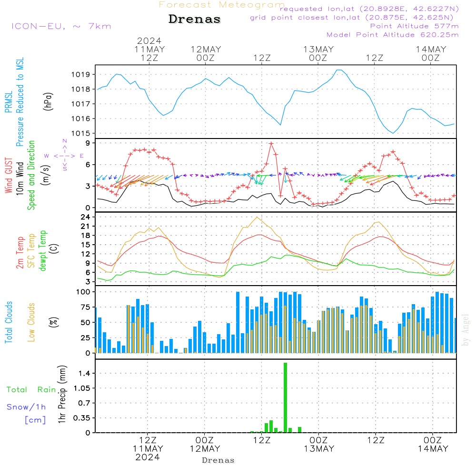Viewport: 476px width, 476px height.
Task: Click the '1hr Precip (mm)' axis label
Action: click(62, 394)
